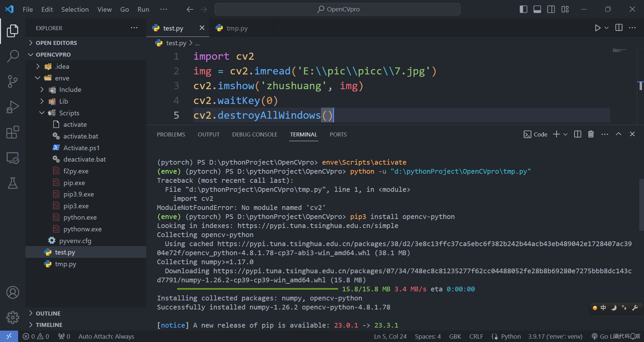
Task: Open the Run menu
Action: 143,9
